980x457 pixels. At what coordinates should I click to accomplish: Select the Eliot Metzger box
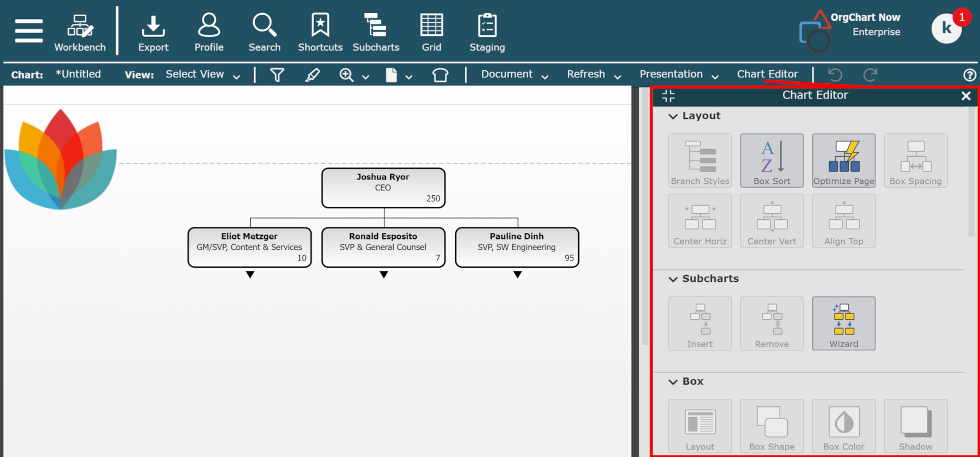pyautogui.click(x=250, y=248)
